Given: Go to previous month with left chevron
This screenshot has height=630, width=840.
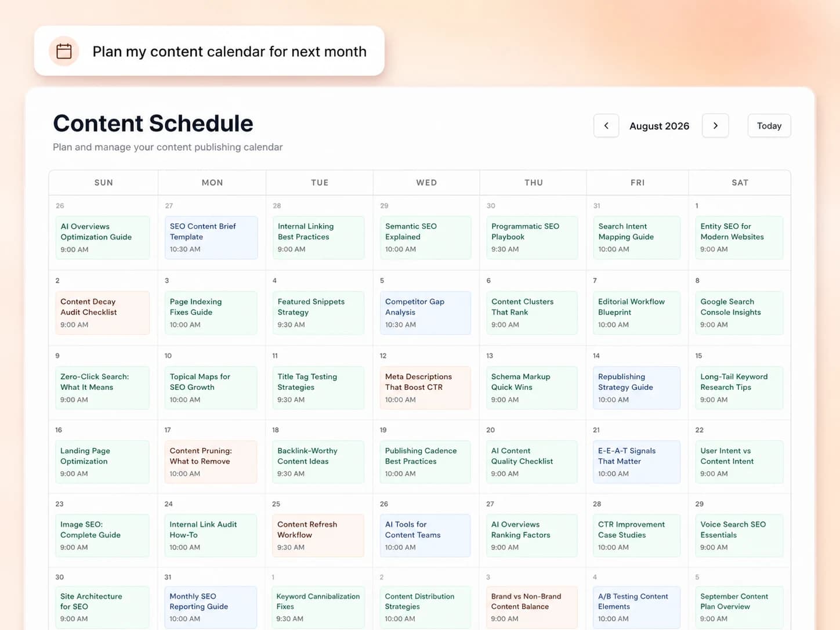Looking at the screenshot, I should 606,126.
